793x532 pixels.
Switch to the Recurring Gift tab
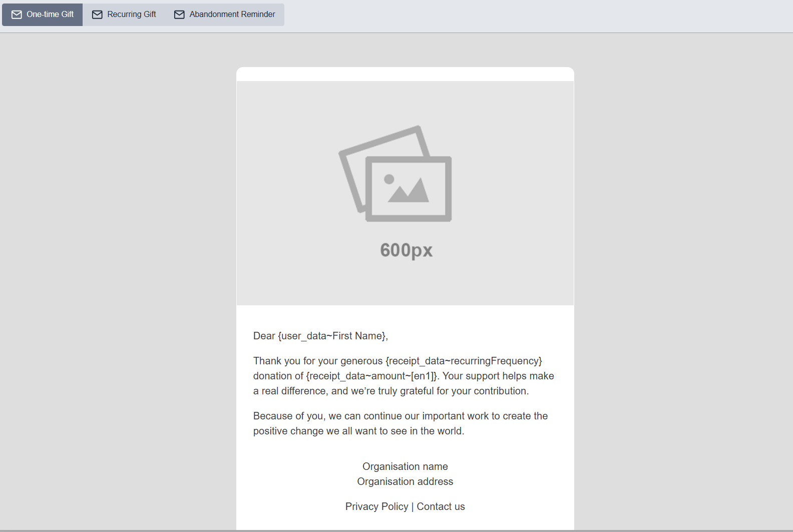coord(124,15)
